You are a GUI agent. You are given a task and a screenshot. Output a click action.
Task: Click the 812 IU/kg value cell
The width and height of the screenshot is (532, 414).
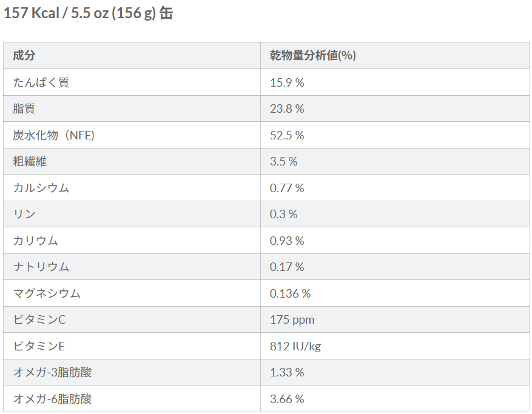coord(295,346)
